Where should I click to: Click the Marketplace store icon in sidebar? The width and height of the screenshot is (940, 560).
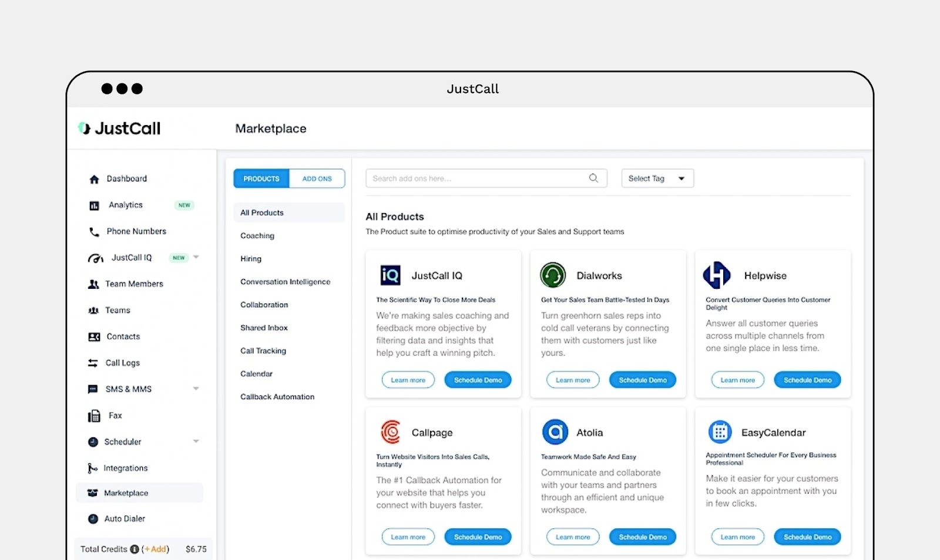click(x=92, y=493)
